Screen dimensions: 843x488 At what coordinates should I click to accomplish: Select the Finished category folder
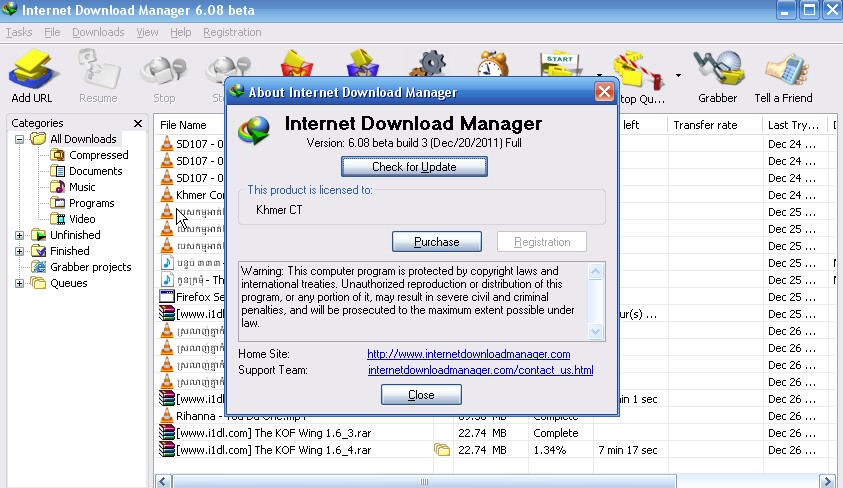[60, 251]
